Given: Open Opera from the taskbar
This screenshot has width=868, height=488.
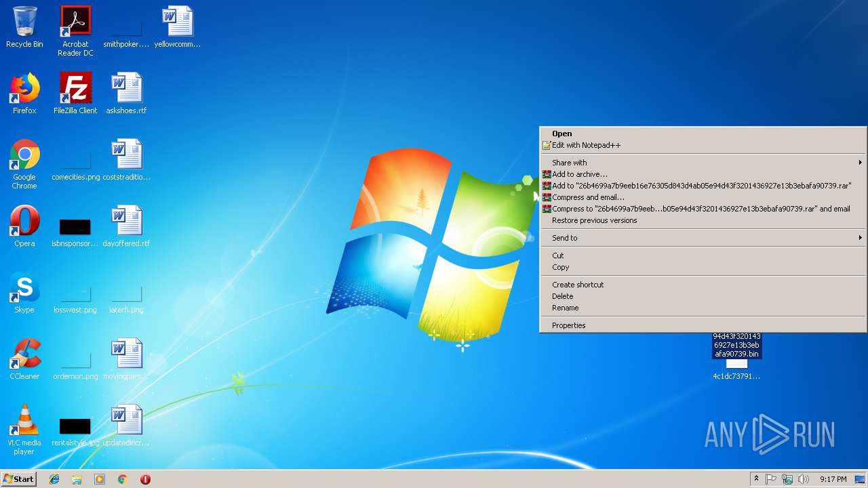Looking at the screenshot, I should (x=145, y=479).
